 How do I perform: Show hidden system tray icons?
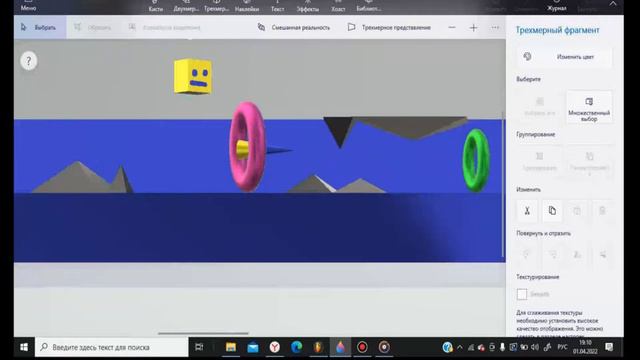[x=460, y=347]
